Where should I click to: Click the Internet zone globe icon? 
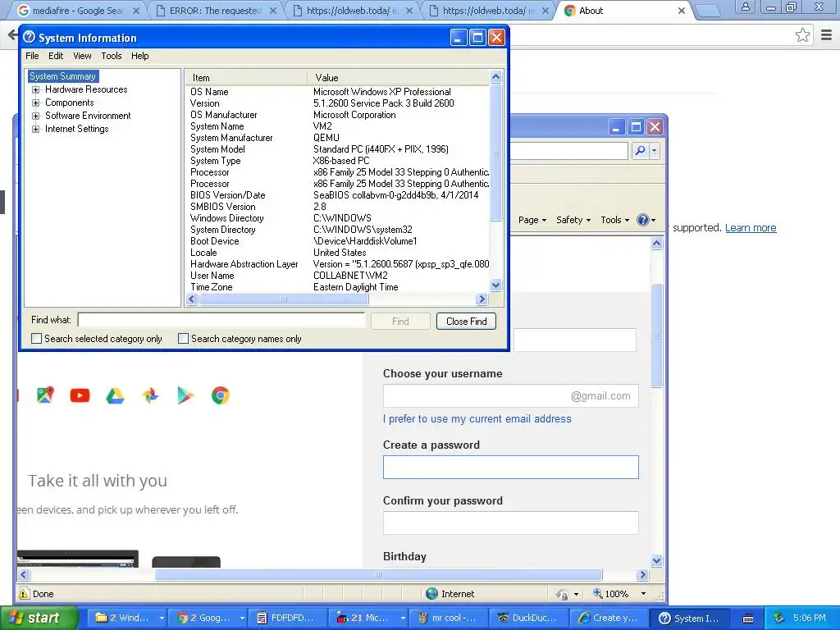[431, 594]
